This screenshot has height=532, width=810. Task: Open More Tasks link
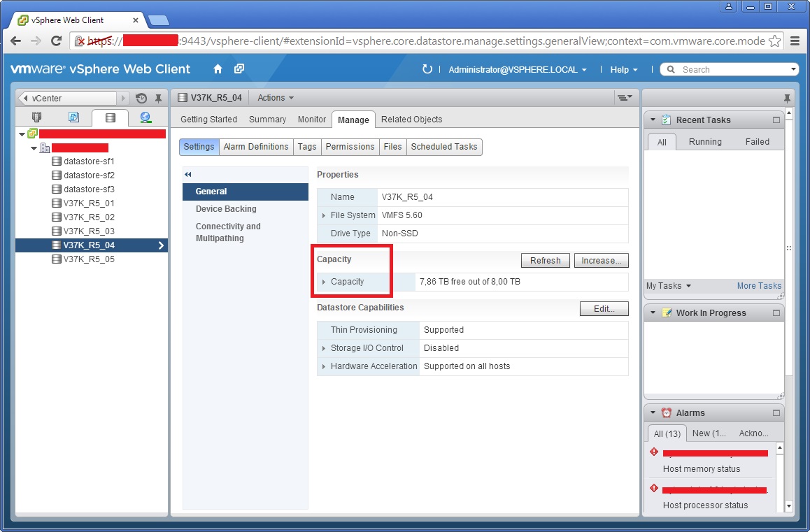click(759, 286)
